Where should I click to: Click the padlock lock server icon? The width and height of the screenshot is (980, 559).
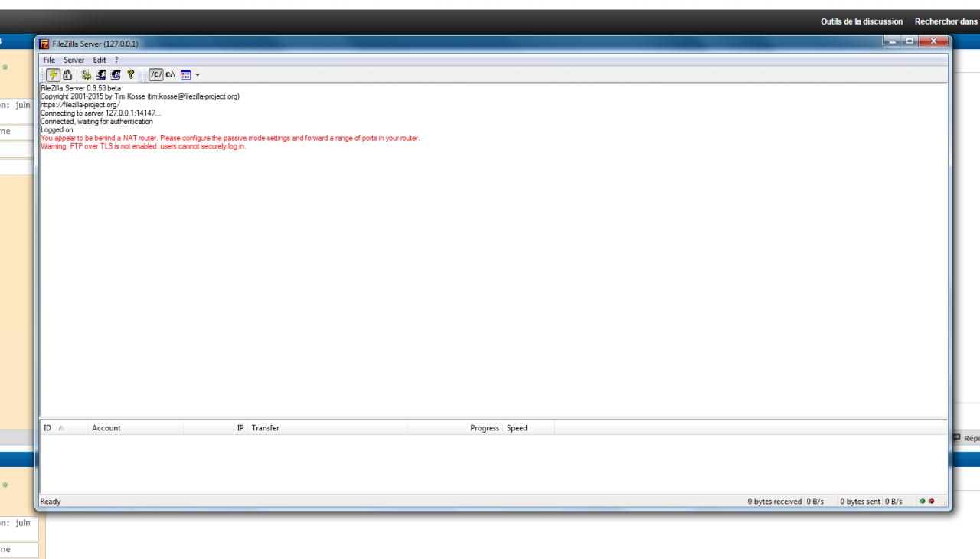tap(67, 74)
